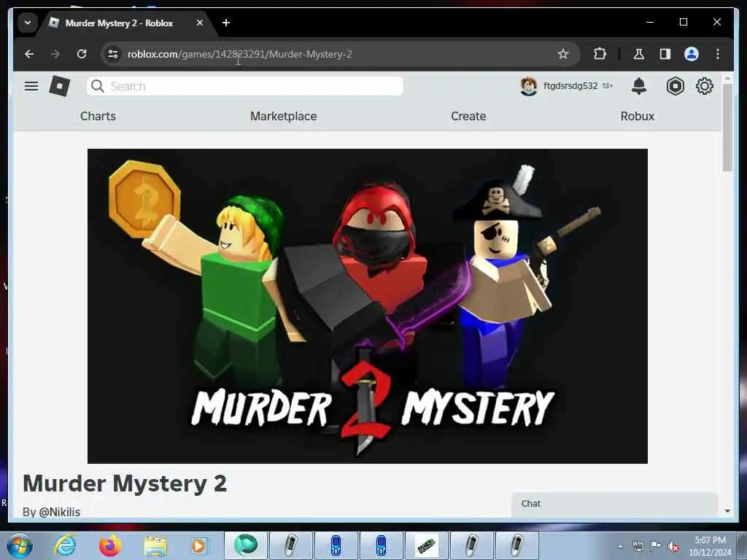
Task: Go back to previous page
Action: click(29, 54)
